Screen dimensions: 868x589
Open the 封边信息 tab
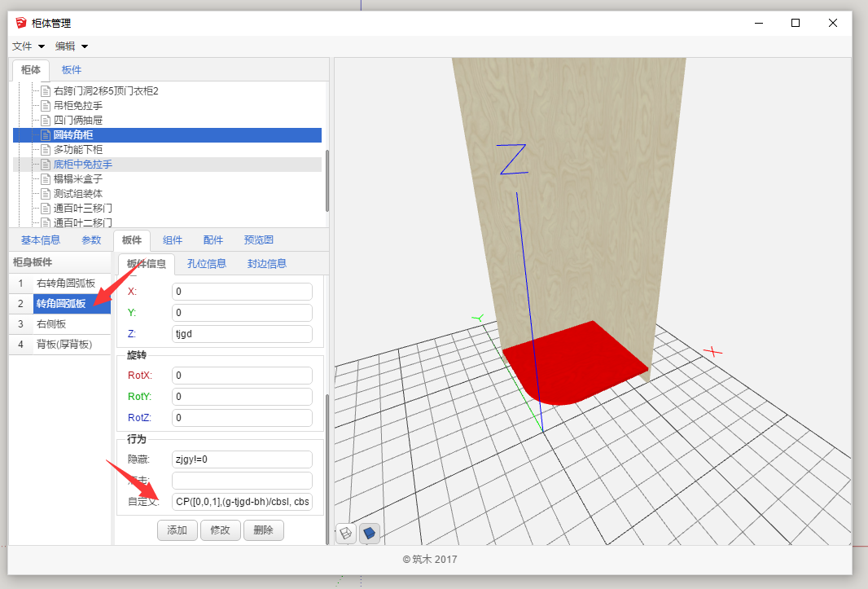point(267,263)
